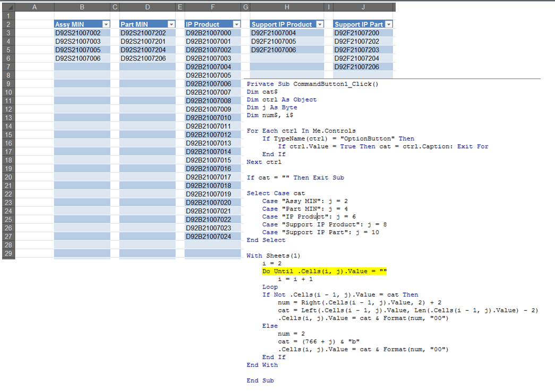Screen dimensions: 555x392
Task: Click row 27 header
Action: tap(9, 237)
